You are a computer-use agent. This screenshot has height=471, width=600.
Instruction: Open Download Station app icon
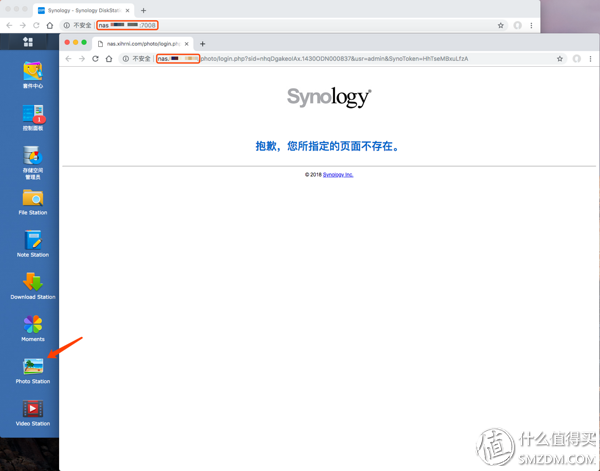pos(33,282)
